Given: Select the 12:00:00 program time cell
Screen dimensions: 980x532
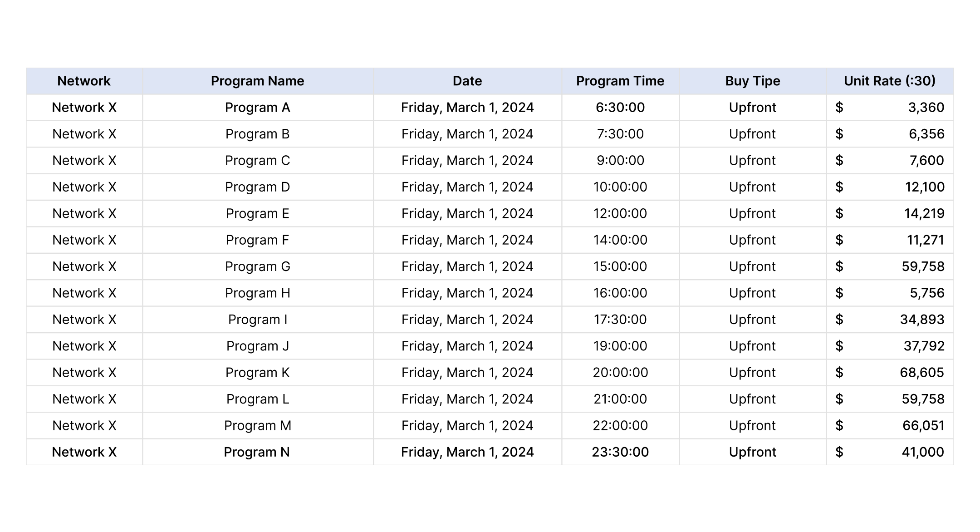Looking at the screenshot, I should (620, 214).
